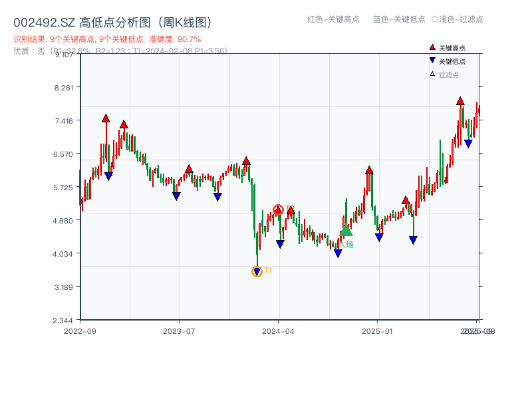Click the 2022-09 x-axis label
532x399 pixels.
coord(80,331)
